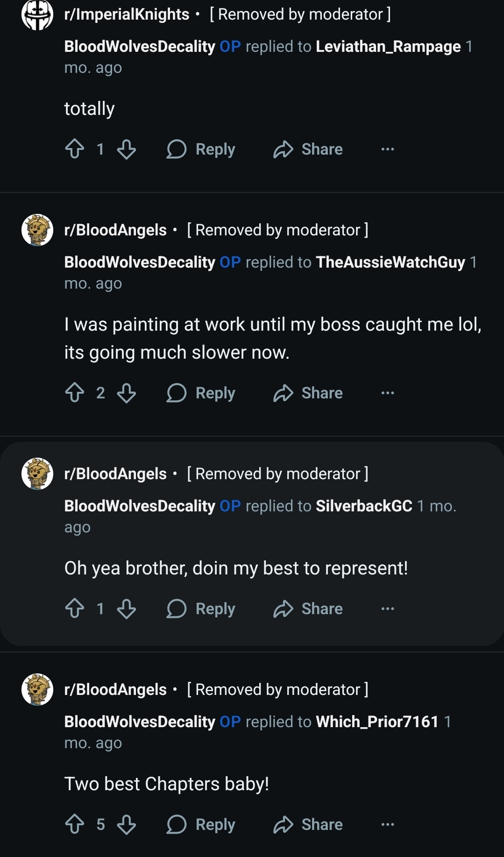The height and width of the screenshot is (857, 504).
Task: Open three-dot menu on painting comment
Action: [x=387, y=393]
